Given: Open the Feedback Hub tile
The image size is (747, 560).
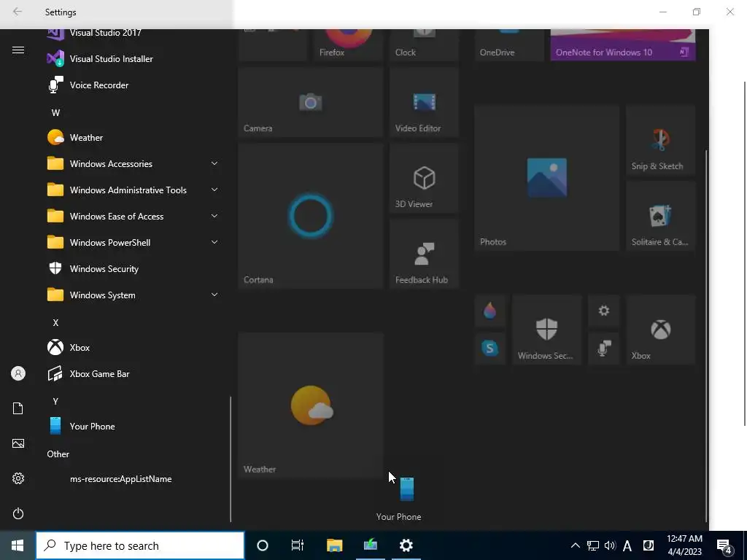Looking at the screenshot, I should pyautogui.click(x=424, y=254).
